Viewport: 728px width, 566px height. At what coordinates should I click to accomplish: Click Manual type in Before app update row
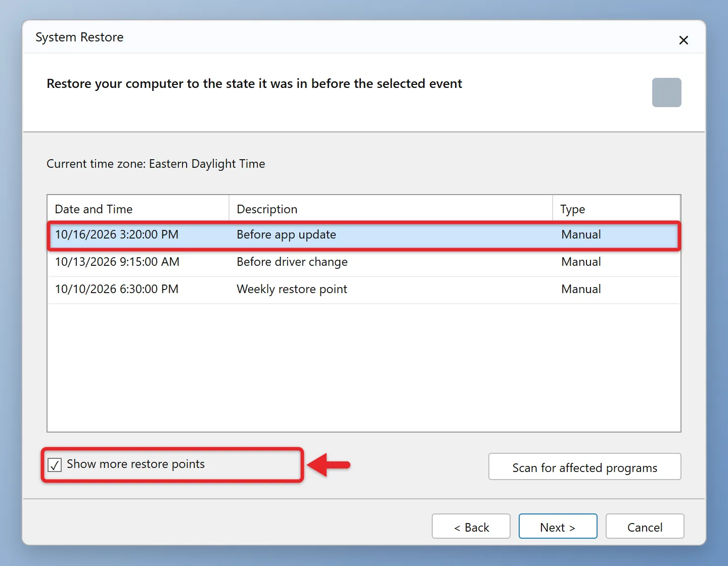[581, 235]
